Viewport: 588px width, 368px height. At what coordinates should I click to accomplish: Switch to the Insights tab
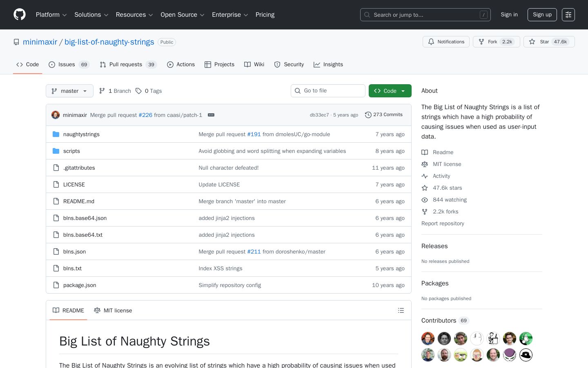point(328,65)
